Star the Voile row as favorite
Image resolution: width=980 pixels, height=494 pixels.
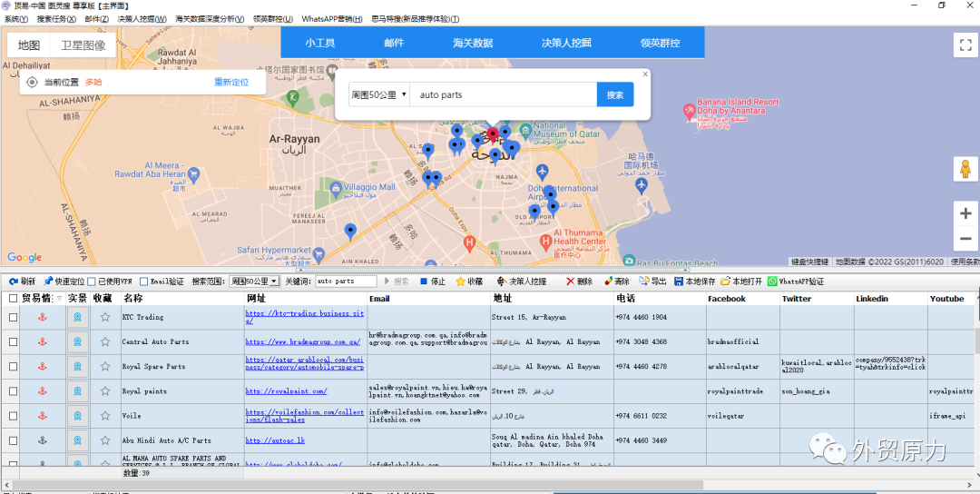105,416
